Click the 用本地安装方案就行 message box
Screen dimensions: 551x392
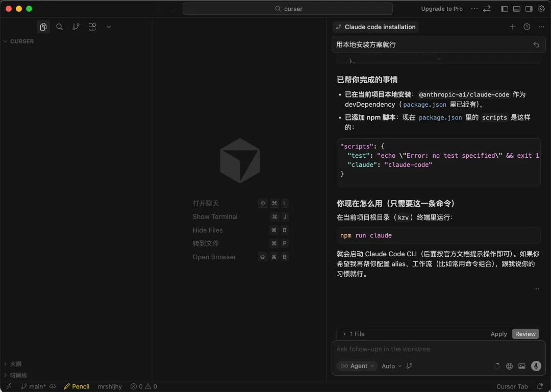click(x=438, y=44)
